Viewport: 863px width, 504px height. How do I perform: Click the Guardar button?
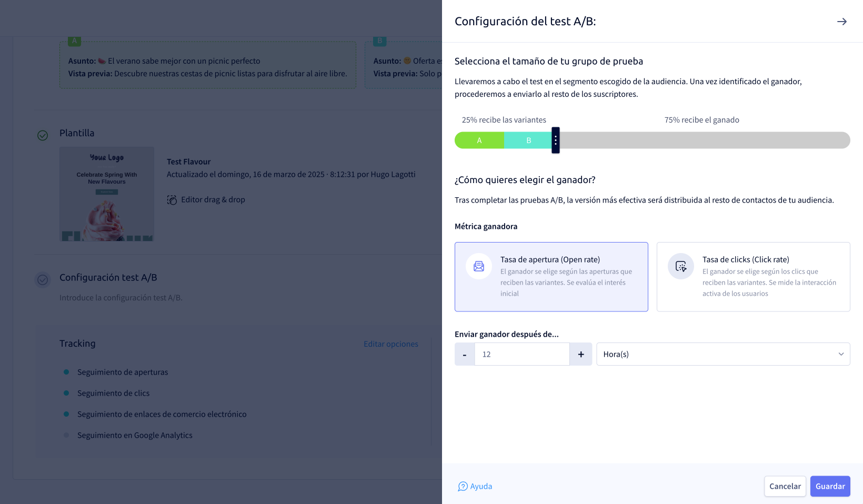click(830, 486)
